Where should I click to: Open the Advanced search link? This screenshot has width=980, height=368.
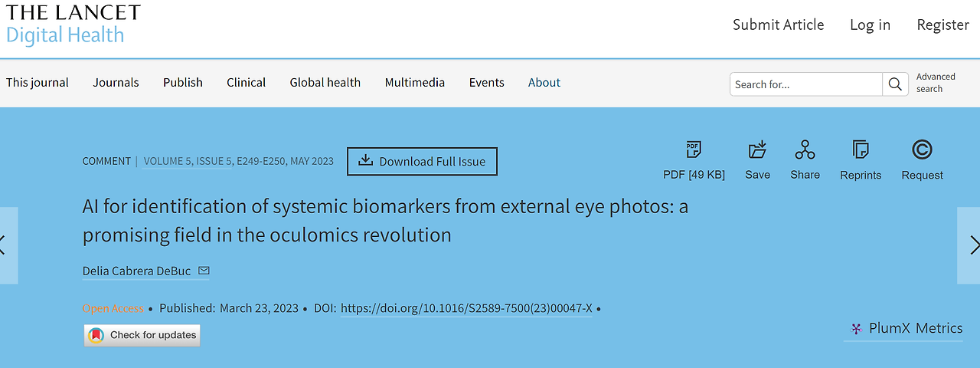[x=936, y=83]
